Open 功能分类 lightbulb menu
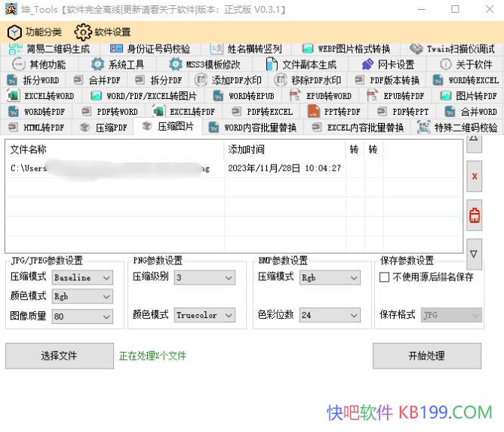The image size is (504, 432). point(35,32)
